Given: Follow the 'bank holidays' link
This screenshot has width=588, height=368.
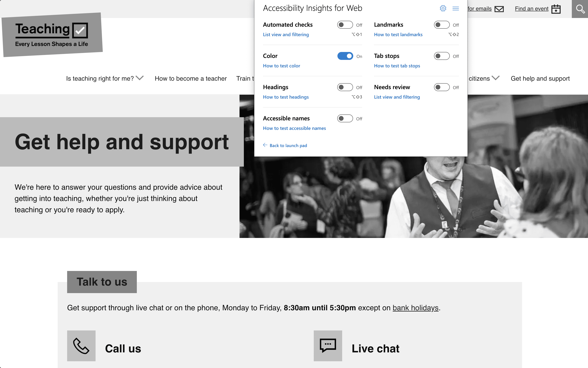Looking at the screenshot, I should tap(415, 308).
